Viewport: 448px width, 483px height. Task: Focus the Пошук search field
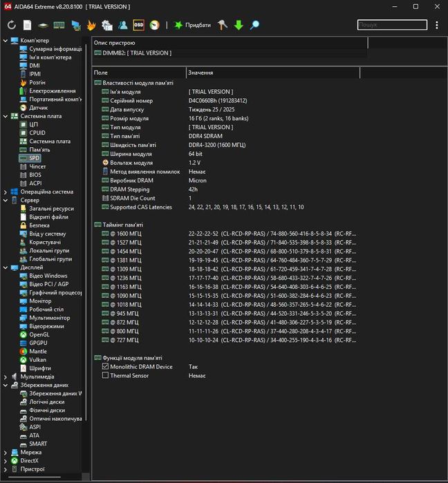[392, 25]
